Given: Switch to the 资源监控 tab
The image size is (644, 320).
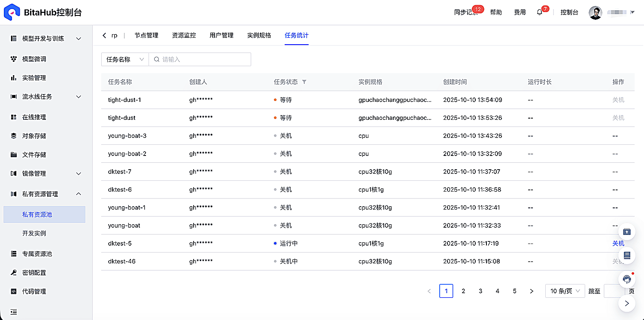Looking at the screenshot, I should (184, 35).
